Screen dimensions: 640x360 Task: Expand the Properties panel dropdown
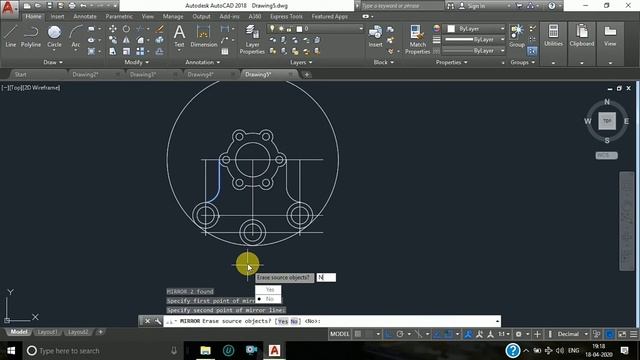[x=451, y=62]
